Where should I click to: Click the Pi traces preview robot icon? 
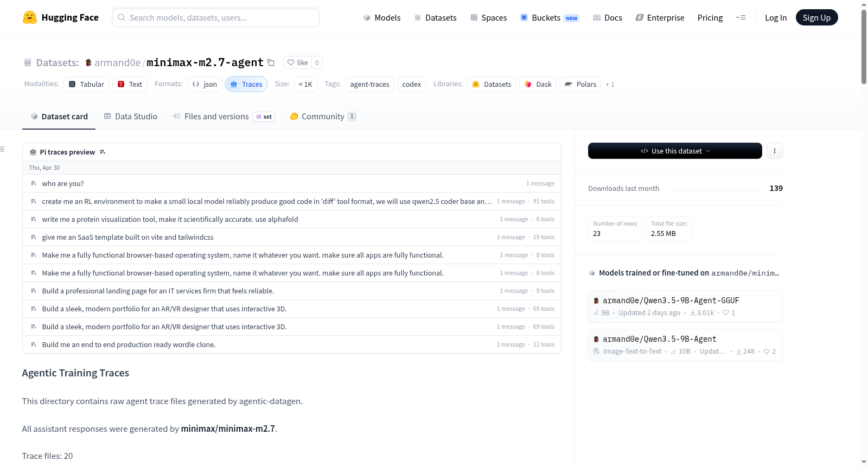tap(33, 152)
